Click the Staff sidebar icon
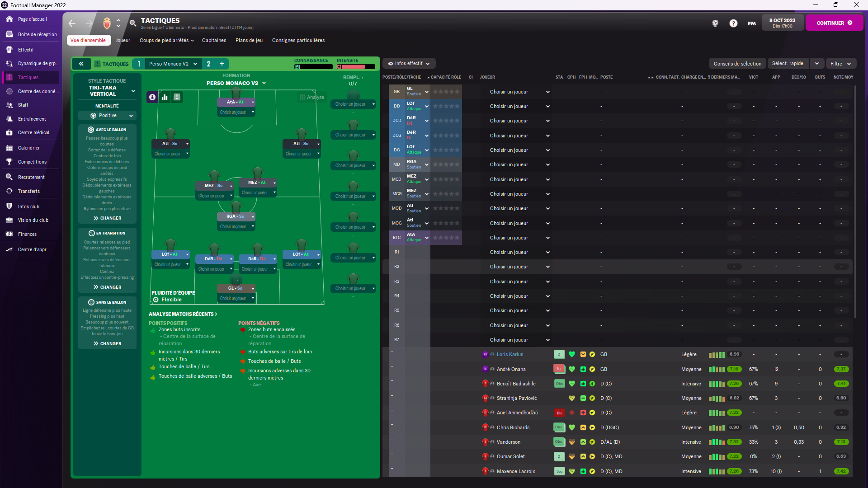The image size is (868, 488). [x=9, y=105]
